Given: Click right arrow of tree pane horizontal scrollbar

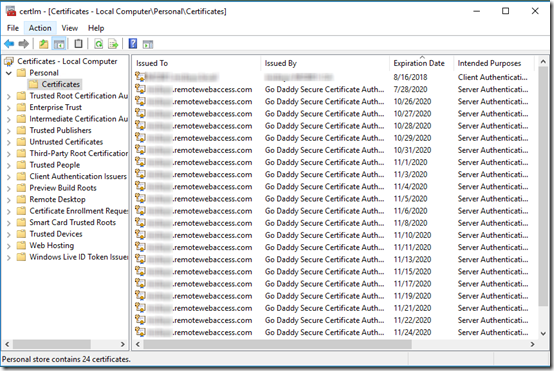Looking at the screenshot, I should [123, 344].
